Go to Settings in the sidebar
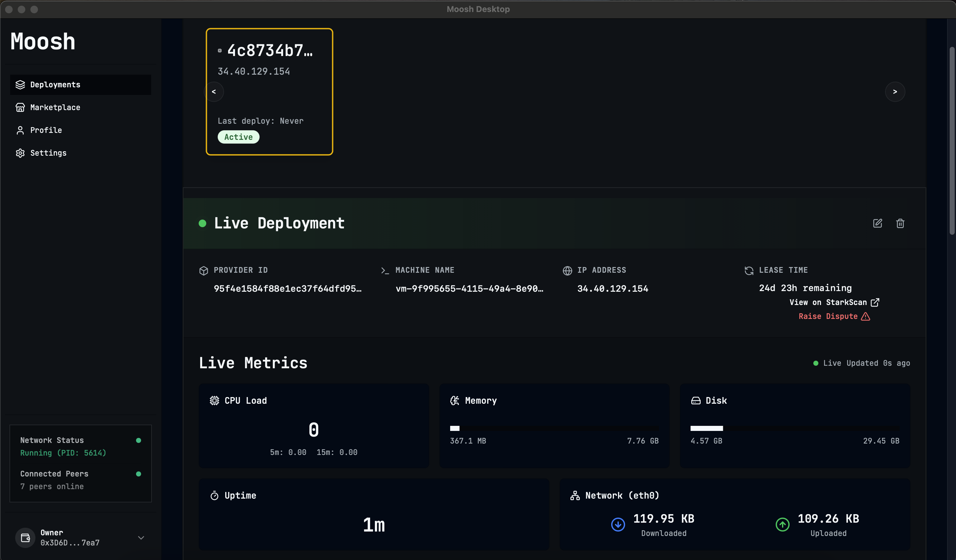Image resolution: width=956 pixels, height=560 pixels. point(48,153)
